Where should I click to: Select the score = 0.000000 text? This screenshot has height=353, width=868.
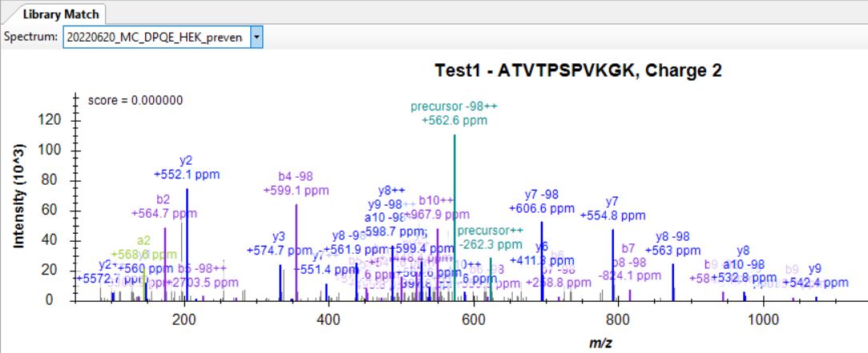click(x=135, y=101)
